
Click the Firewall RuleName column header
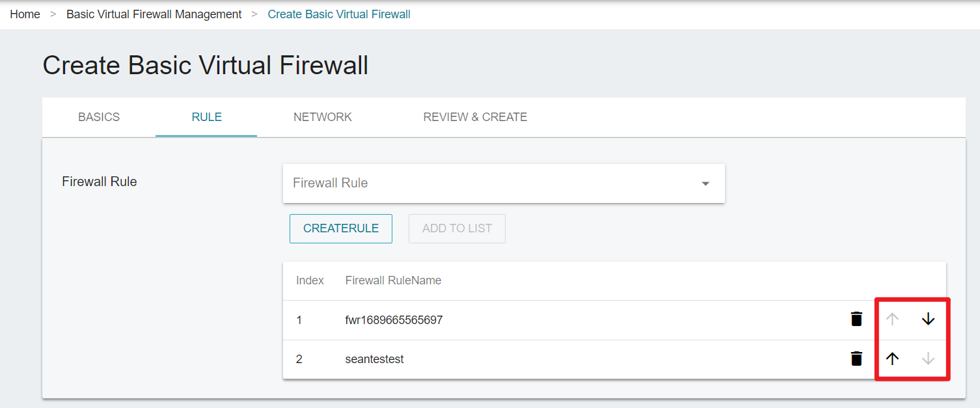coord(393,280)
